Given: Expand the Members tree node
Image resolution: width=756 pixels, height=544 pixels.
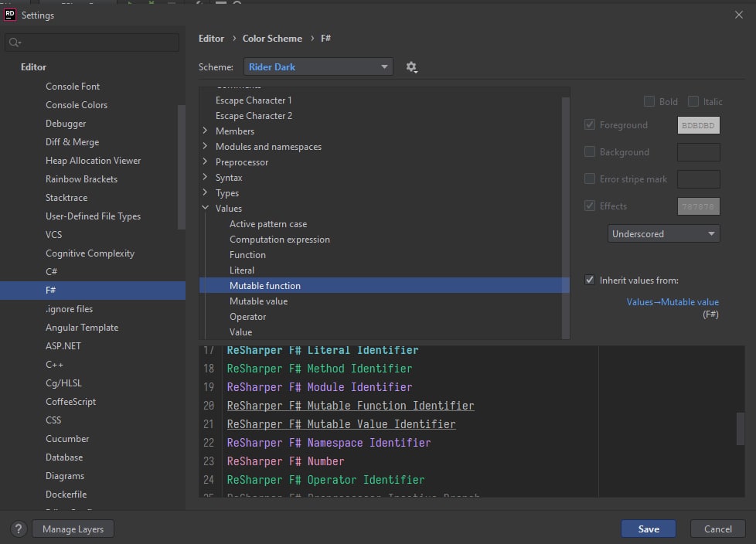Looking at the screenshot, I should point(206,131).
